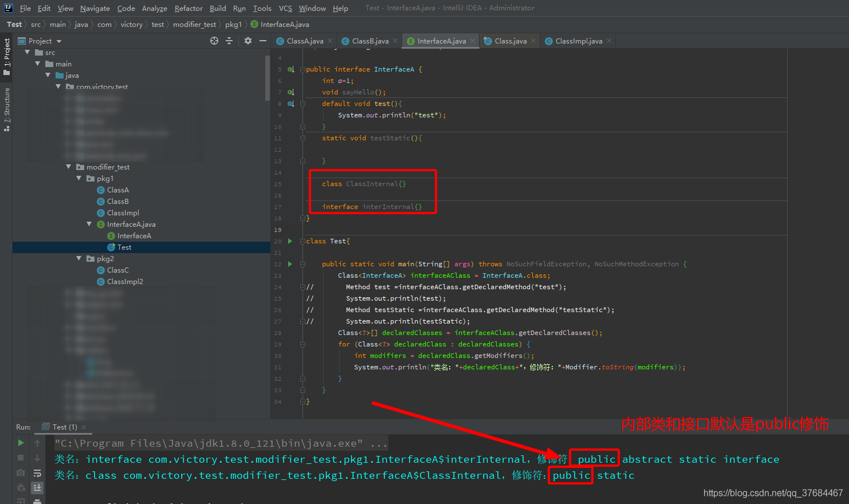This screenshot has width=849, height=504.
Task: Click the overridden gutter icon beside default test
Action: [291, 104]
